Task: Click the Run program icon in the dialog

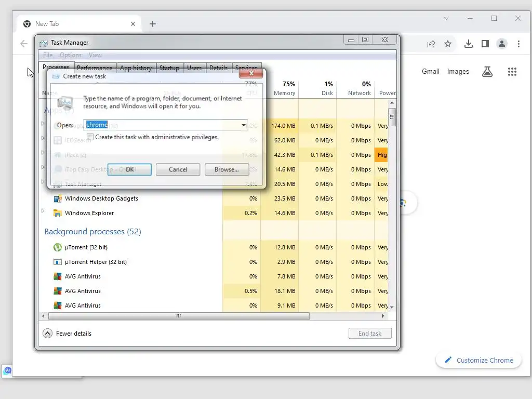Action: tap(65, 102)
